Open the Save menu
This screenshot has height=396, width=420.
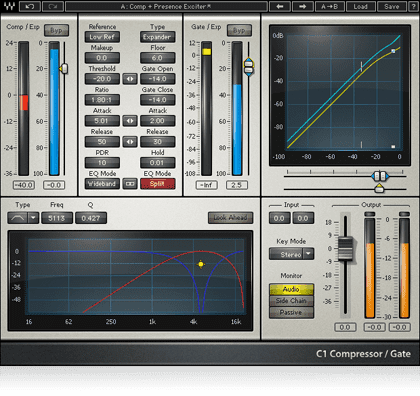391,6
